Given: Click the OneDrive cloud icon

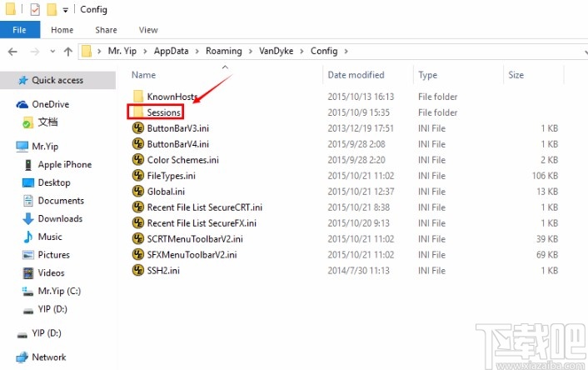Looking at the screenshot, I should [22, 104].
